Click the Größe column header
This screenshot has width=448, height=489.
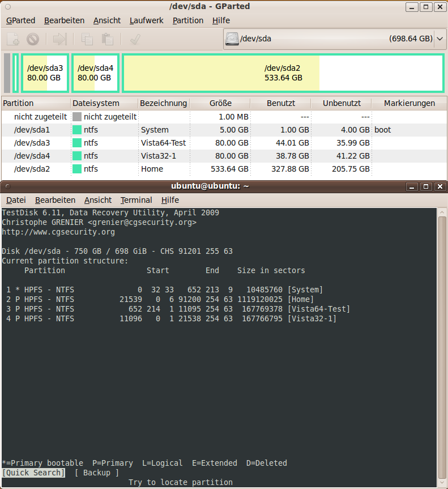[220, 103]
